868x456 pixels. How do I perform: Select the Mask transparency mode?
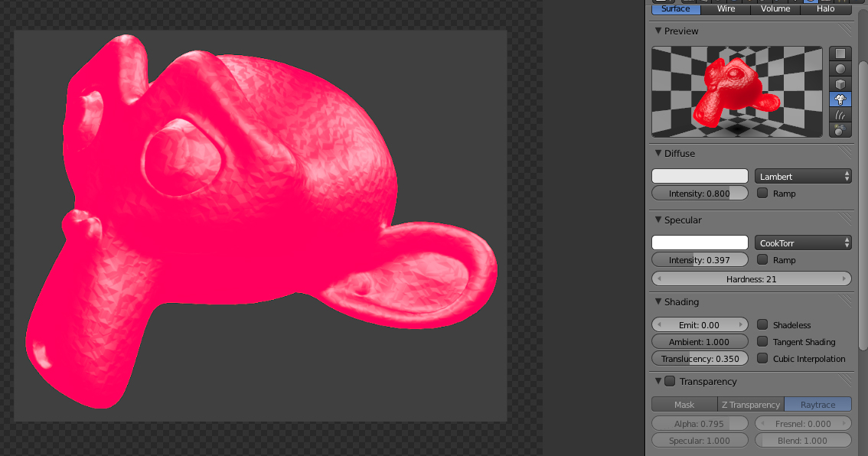pos(684,405)
